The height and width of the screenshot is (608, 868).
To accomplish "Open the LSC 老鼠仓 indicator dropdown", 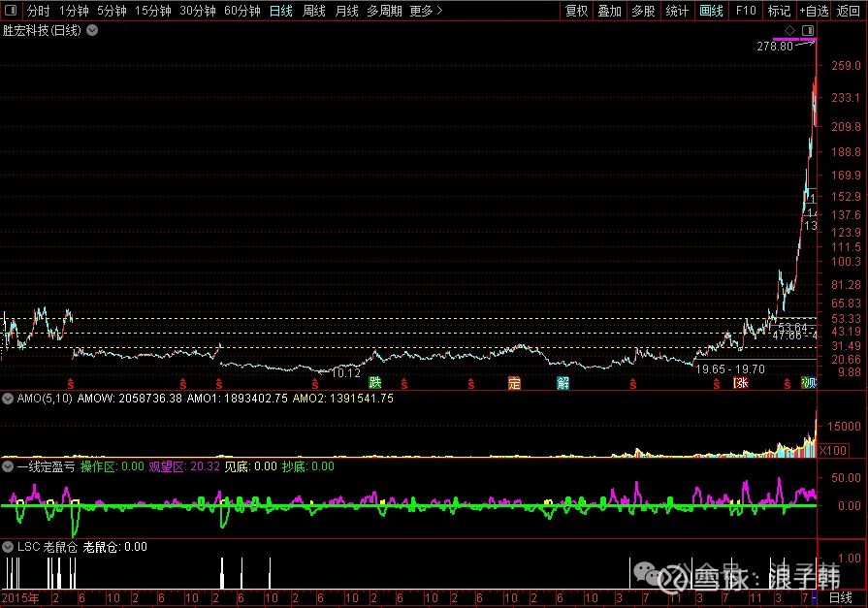I will (8, 547).
